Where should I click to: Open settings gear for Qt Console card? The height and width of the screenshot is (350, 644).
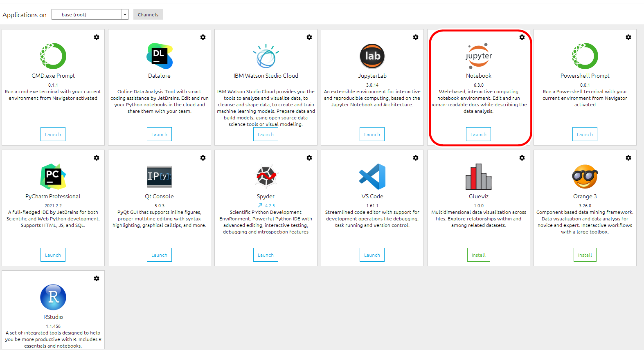[x=203, y=158]
